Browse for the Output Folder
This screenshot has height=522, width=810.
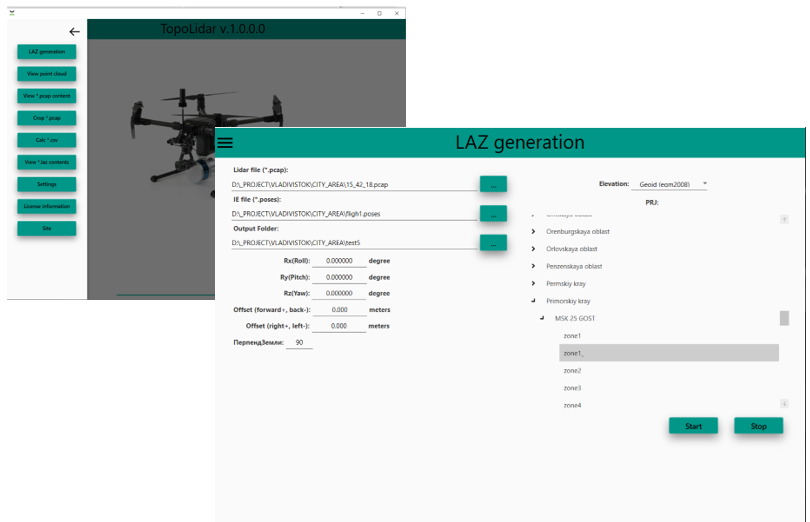coord(493,243)
